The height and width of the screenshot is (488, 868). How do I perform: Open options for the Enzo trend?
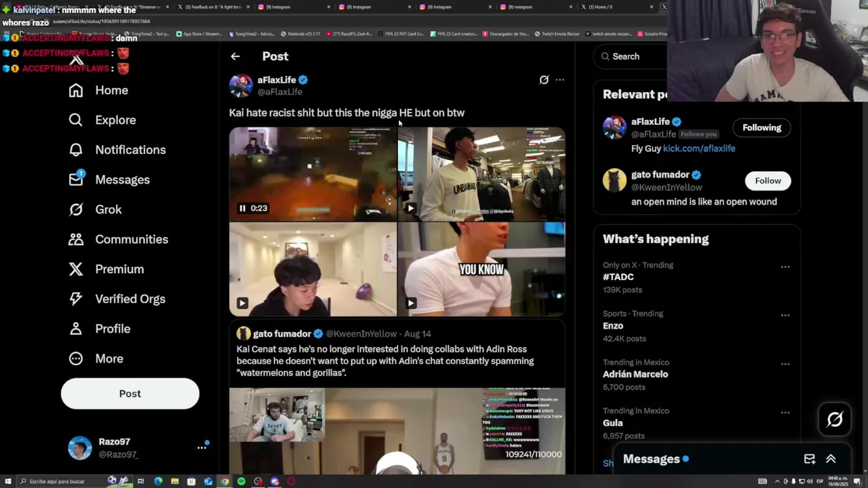[785, 315]
